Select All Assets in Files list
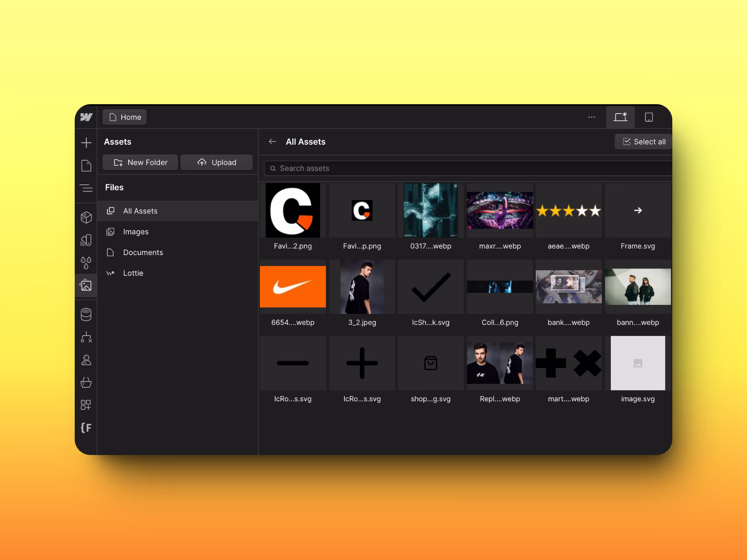This screenshot has width=747, height=560. pyautogui.click(x=178, y=211)
